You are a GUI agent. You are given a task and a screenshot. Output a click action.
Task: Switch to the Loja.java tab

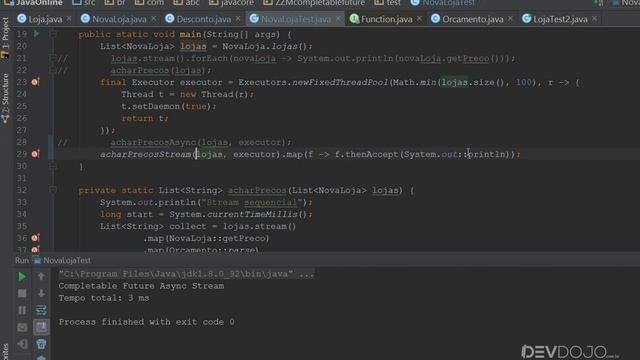pos(45,19)
